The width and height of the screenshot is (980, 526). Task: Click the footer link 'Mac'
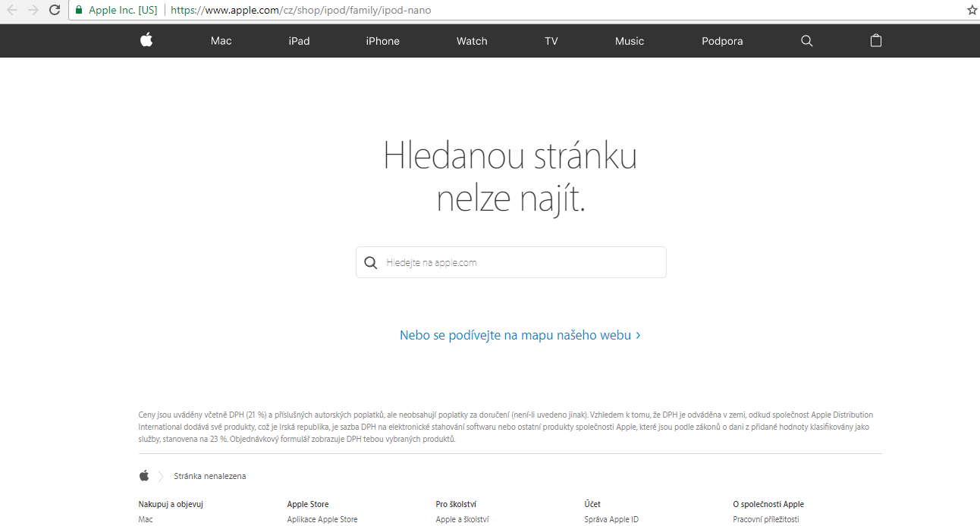pyautogui.click(x=146, y=519)
